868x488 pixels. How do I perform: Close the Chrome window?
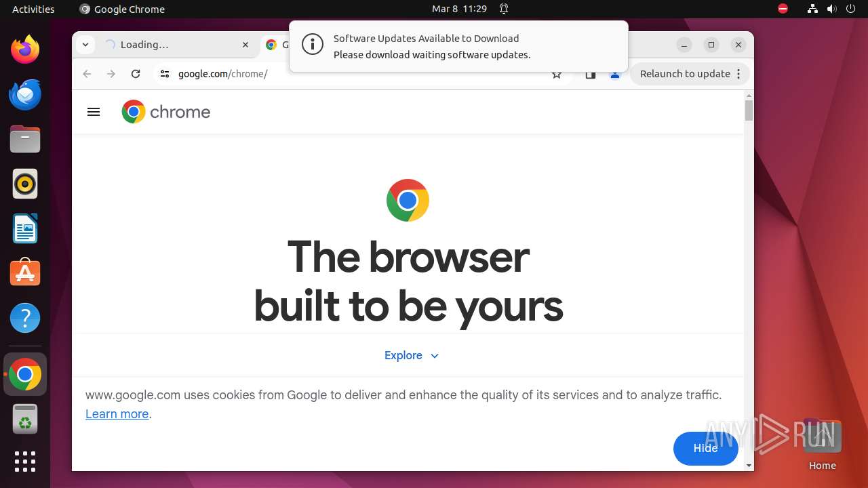[x=738, y=45]
